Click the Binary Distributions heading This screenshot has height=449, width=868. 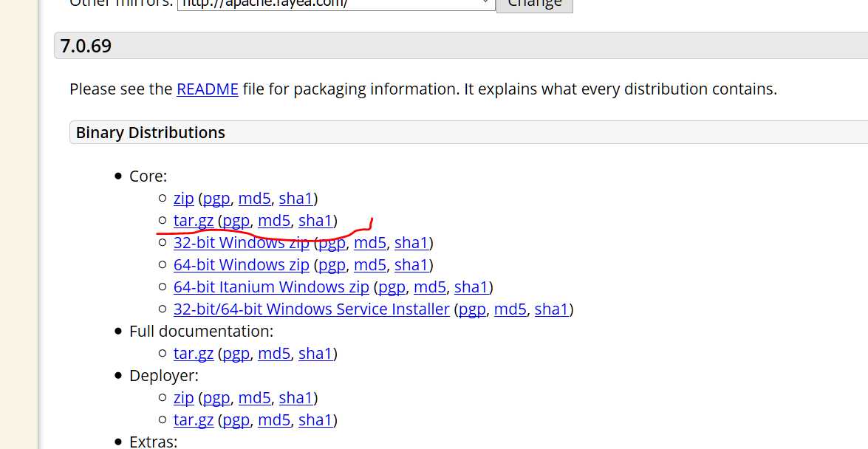click(151, 133)
